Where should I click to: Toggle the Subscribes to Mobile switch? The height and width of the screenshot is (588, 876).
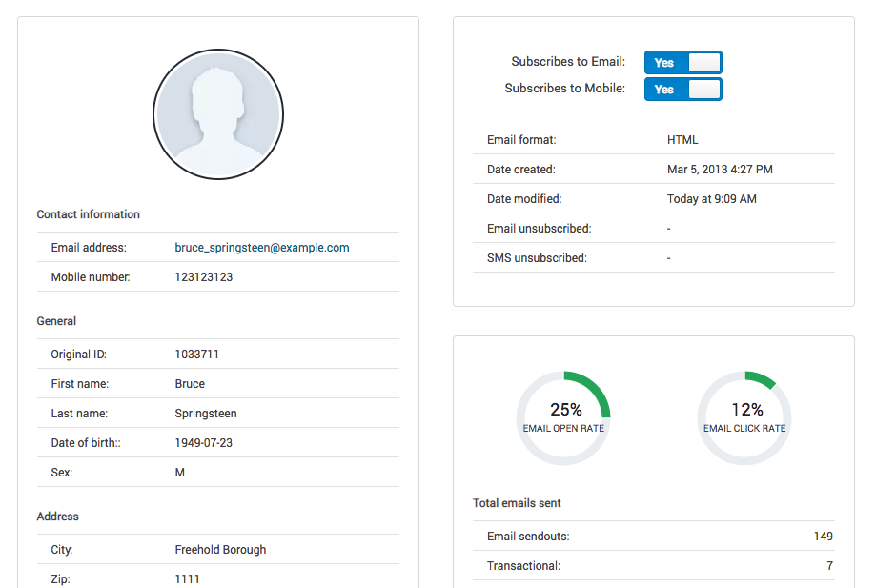click(682, 90)
